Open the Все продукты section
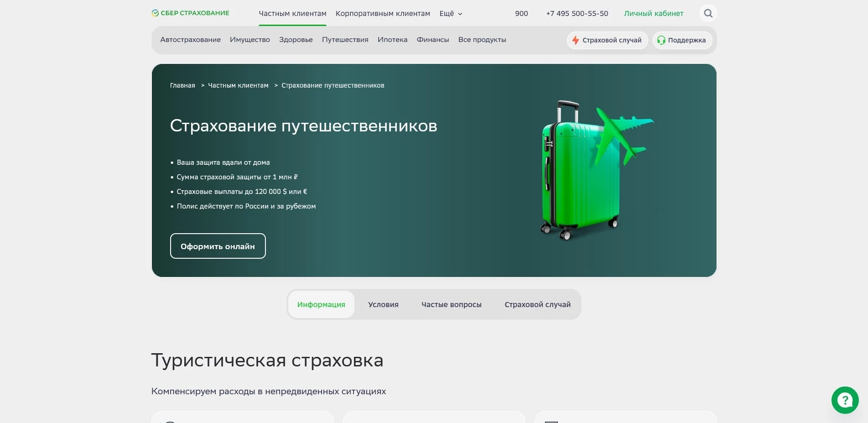Image resolution: width=868 pixels, height=423 pixels. 482,40
